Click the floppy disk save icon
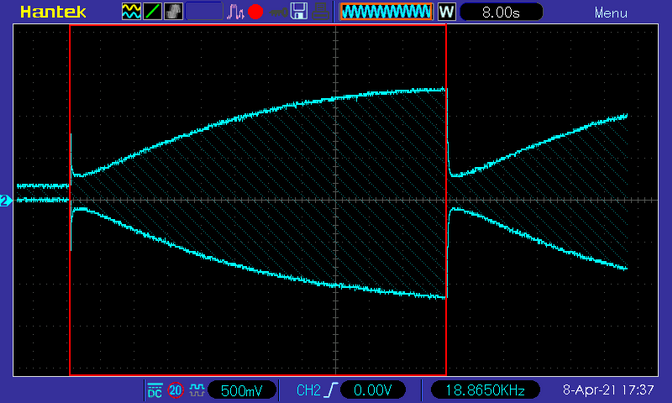Viewport: 672px width, 403px height. [299, 11]
